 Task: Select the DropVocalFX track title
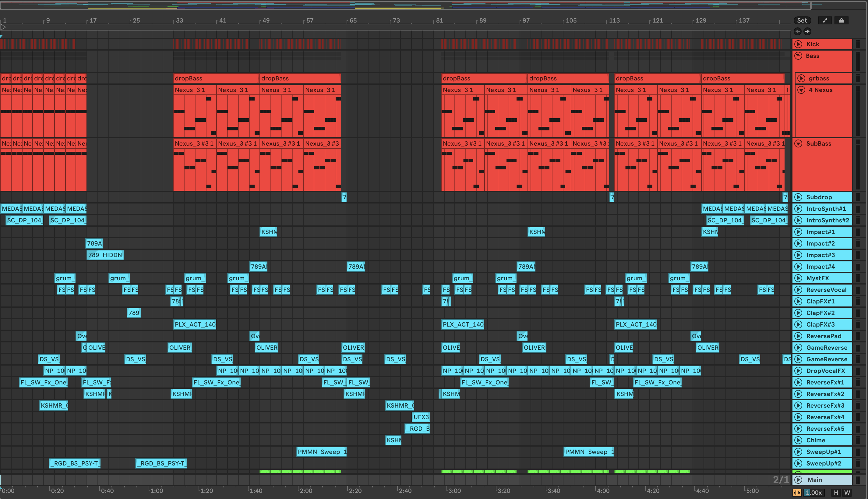826,371
